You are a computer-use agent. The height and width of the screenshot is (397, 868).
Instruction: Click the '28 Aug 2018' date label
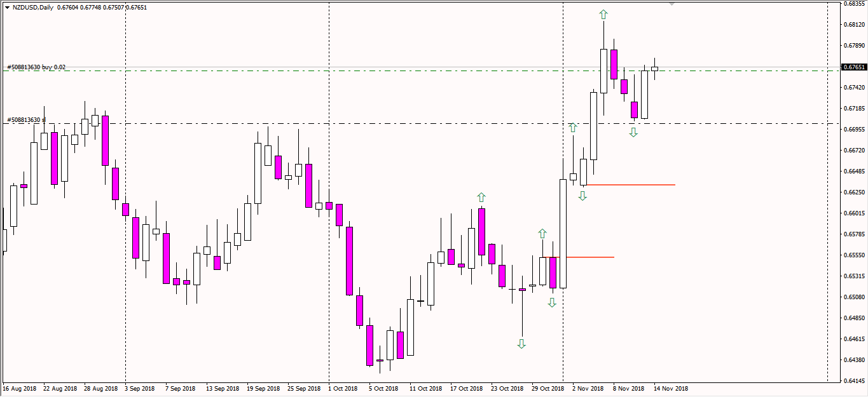[x=100, y=388]
